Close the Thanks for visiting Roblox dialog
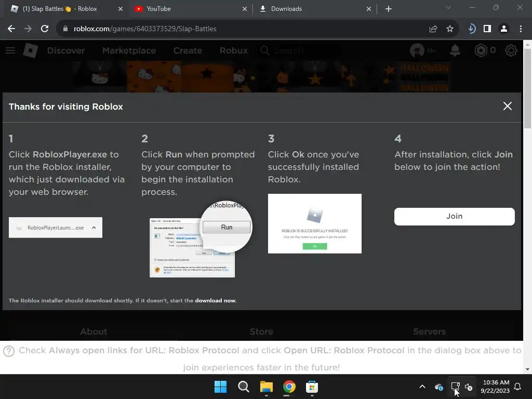The height and width of the screenshot is (399, 532). click(x=507, y=106)
